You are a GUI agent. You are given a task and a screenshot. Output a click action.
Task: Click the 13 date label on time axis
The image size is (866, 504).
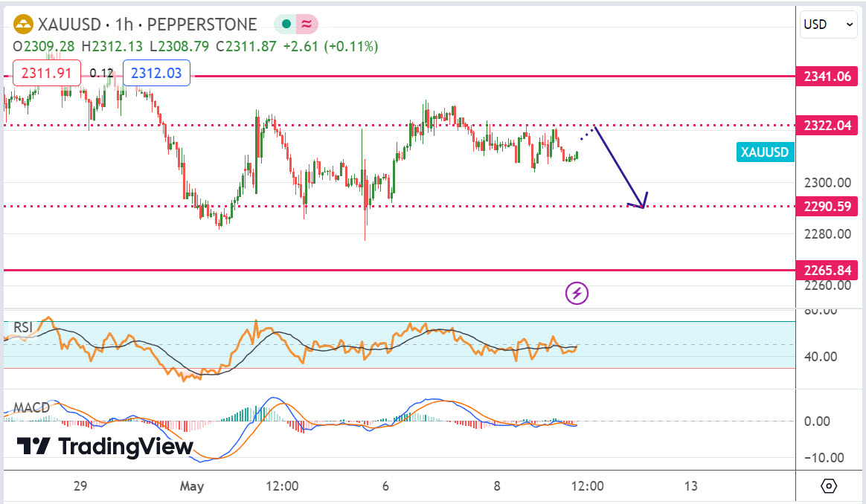691,486
